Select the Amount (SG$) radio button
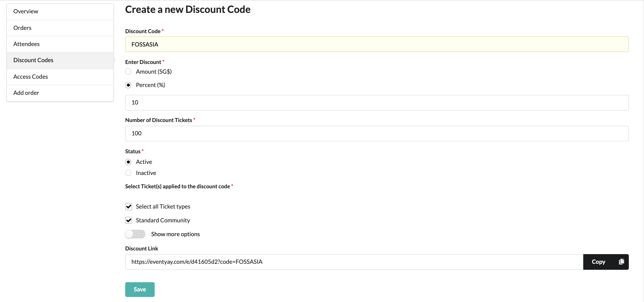Viewport: 644px width, 302px height. tap(128, 72)
